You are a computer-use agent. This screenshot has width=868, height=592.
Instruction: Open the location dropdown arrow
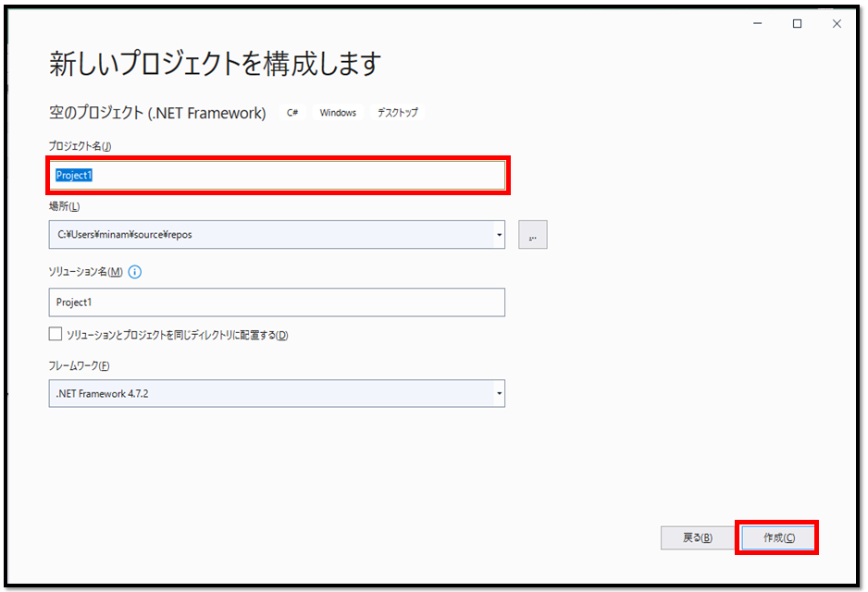[x=500, y=235]
